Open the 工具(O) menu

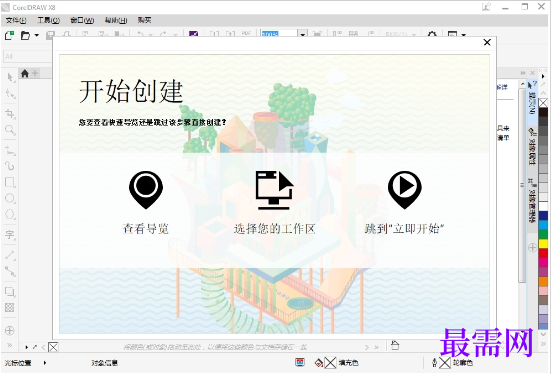click(49, 20)
